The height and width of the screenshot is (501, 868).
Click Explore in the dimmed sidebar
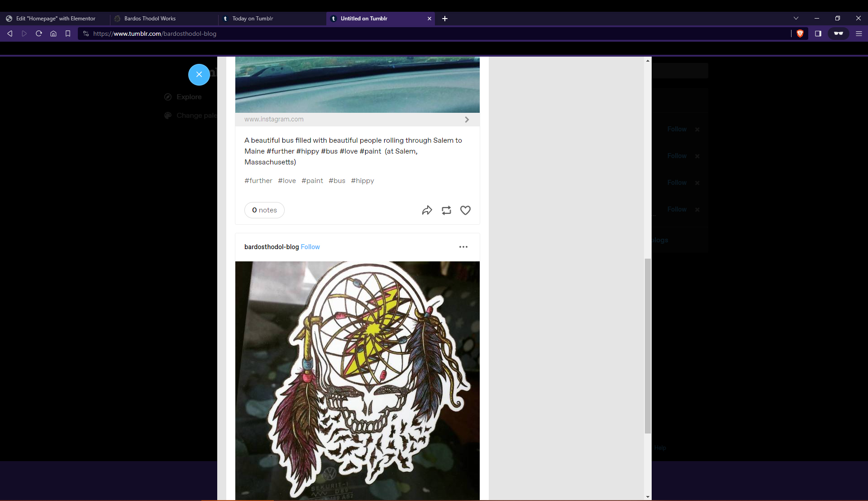pos(183,97)
